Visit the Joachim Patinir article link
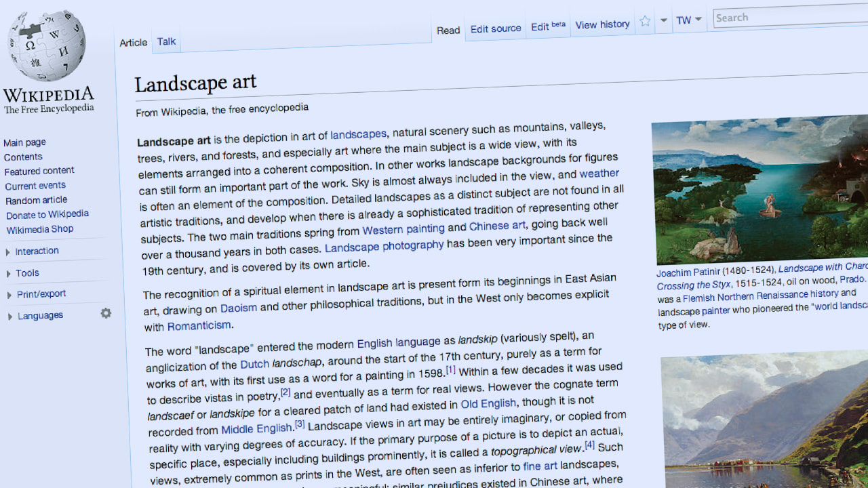Image resolution: width=868 pixels, height=488 pixels. click(688, 272)
